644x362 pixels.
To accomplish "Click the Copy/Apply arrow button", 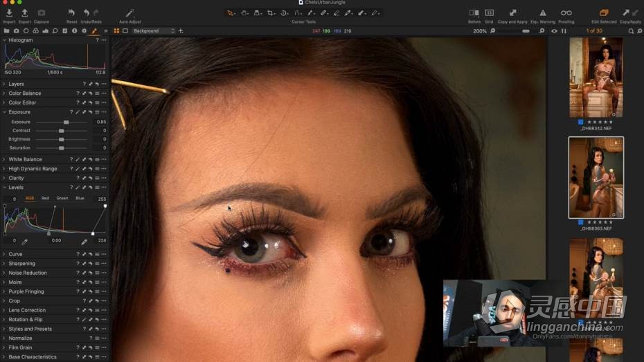I will pyautogui.click(x=625, y=13).
